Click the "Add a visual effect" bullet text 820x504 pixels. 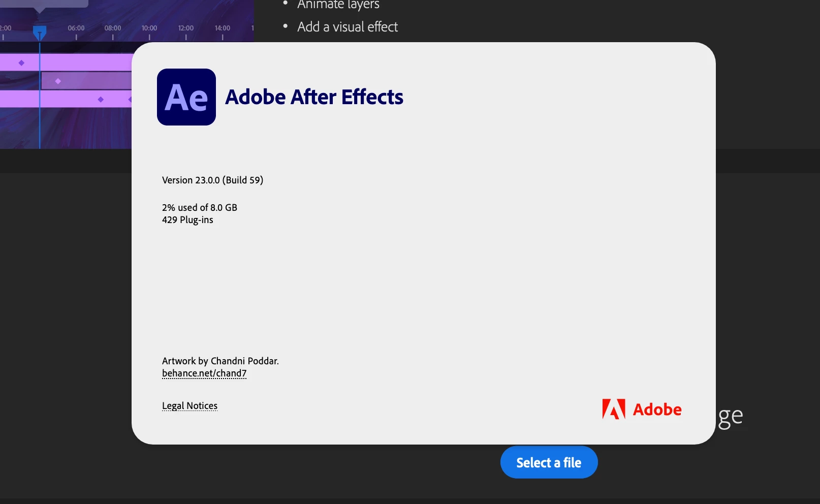pos(348,27)
